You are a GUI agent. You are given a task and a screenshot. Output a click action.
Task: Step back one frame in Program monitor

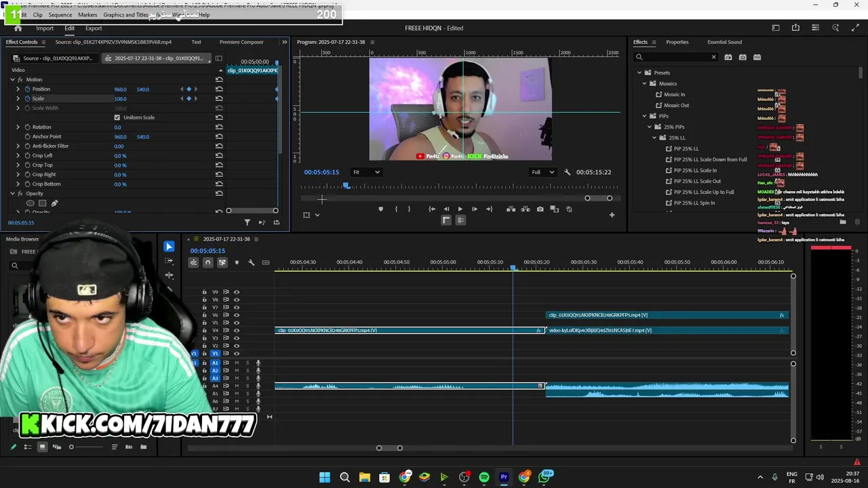tap(446, 209)
